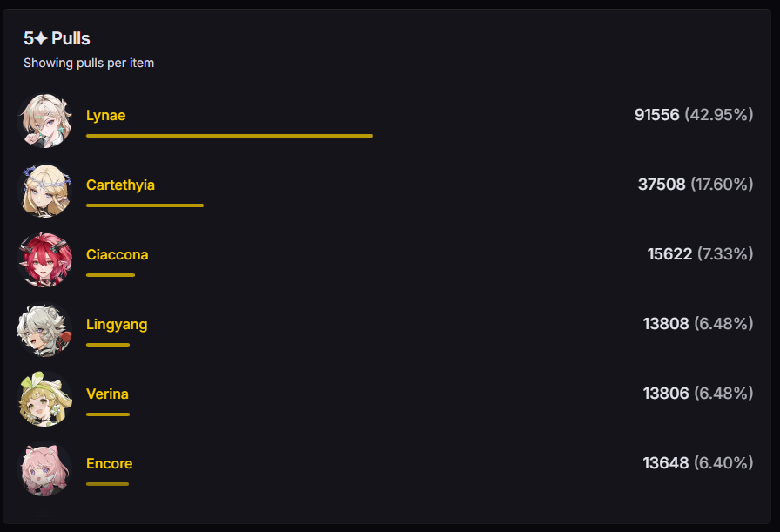Click Encore's 13648 pull count
The height and width of the screenshot is (532, 780).
tap(666, 463)
